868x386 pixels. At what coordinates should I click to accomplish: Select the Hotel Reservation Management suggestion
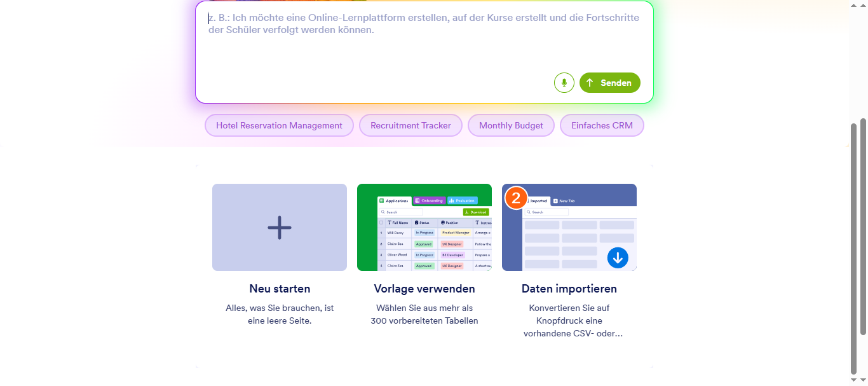279,125
